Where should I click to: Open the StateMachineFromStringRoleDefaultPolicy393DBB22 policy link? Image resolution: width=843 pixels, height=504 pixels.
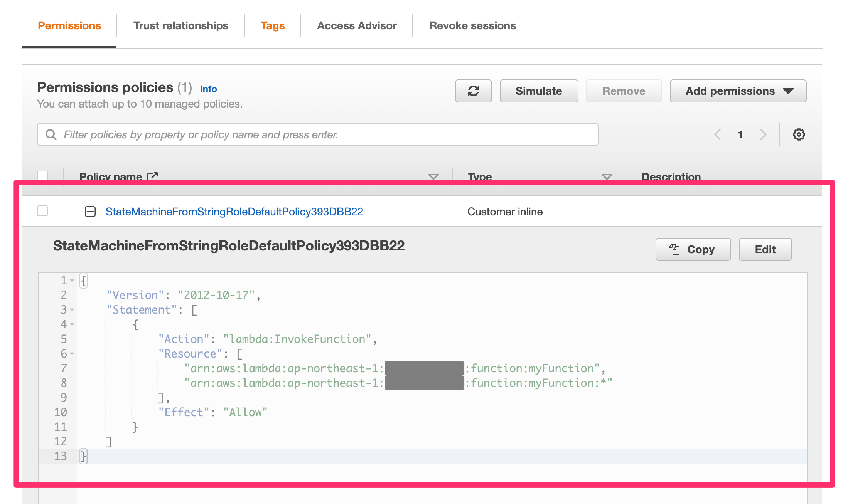click(234, 211)
